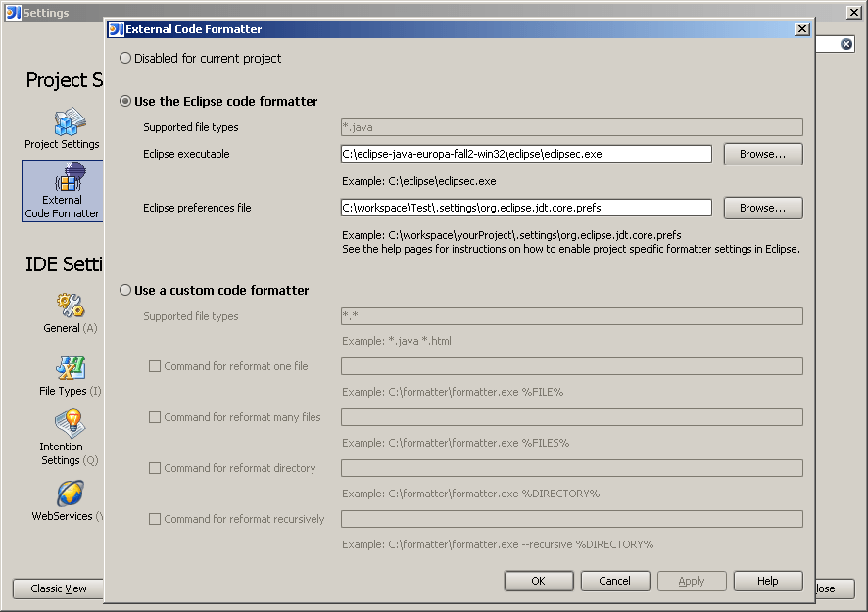Open Help for code formatter
Image resolution: width=868 pixels, height=612 pixels.
pos(768,581)
